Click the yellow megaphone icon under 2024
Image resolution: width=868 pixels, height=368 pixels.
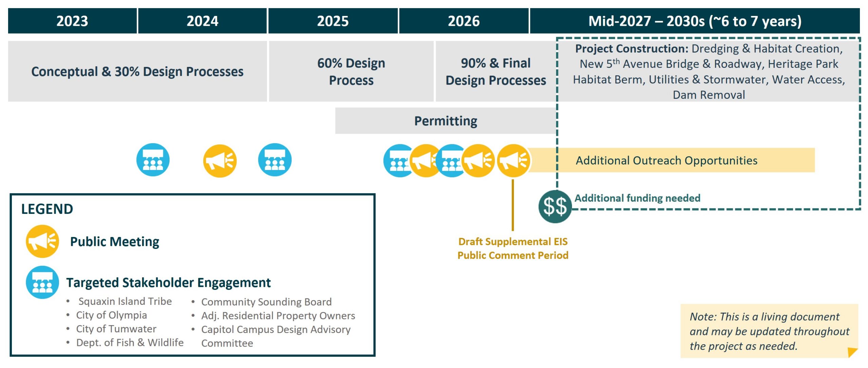(220, 161)
